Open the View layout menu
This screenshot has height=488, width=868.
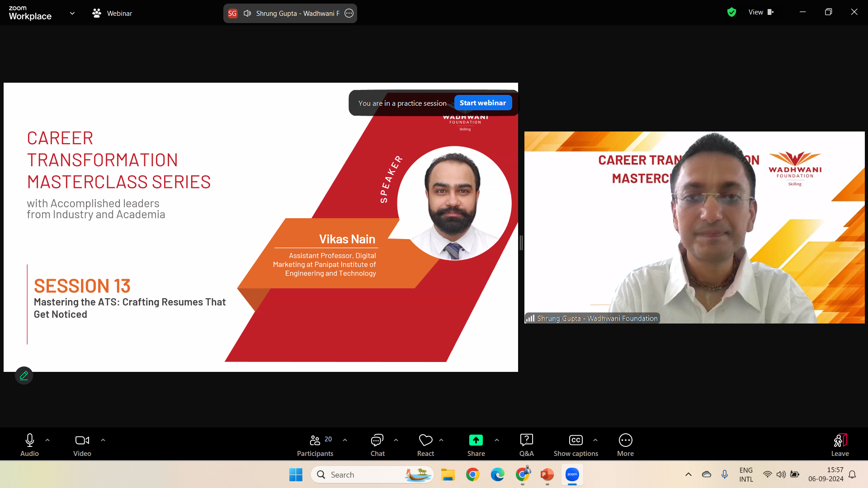(x=761, y=12)
